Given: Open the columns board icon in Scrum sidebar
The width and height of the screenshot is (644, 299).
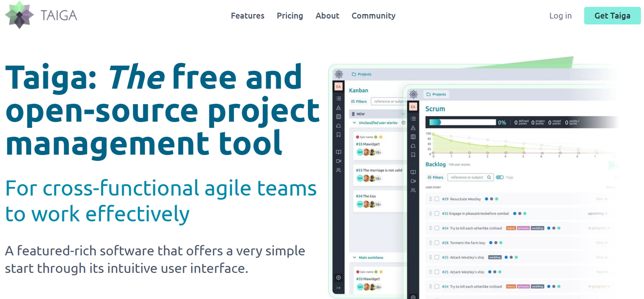Looking at the screenshot, I should (x=413, y=137).
